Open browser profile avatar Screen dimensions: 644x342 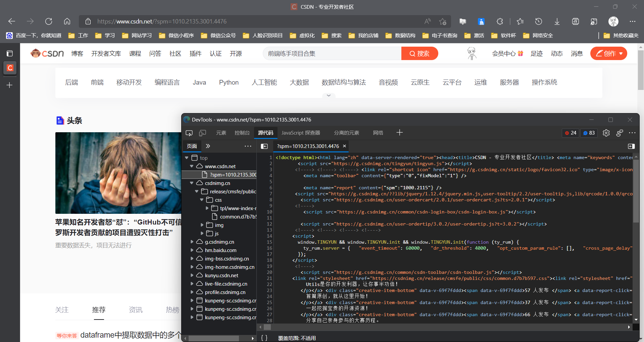pos(613,21)
